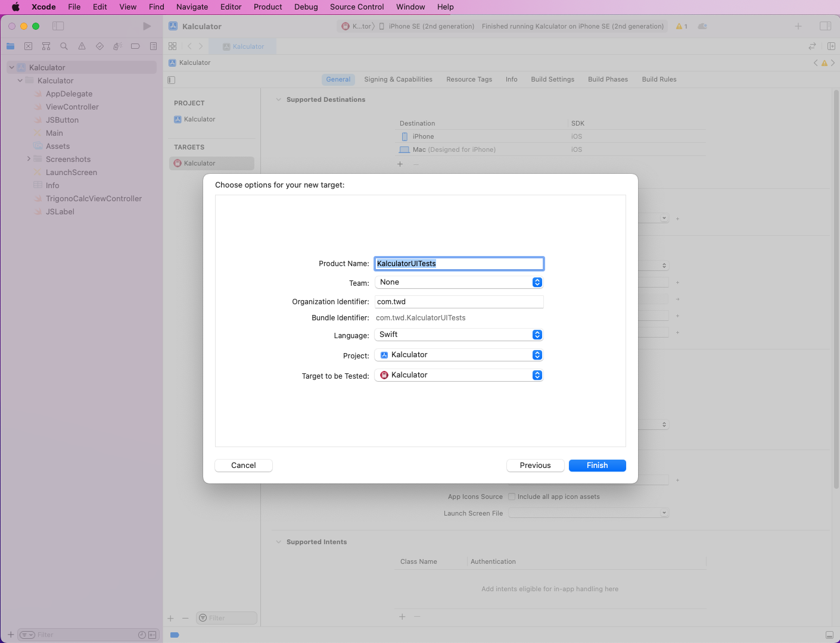Click the yellow warning count indicator
Screen dimensions: 840x643
[682, 26]
